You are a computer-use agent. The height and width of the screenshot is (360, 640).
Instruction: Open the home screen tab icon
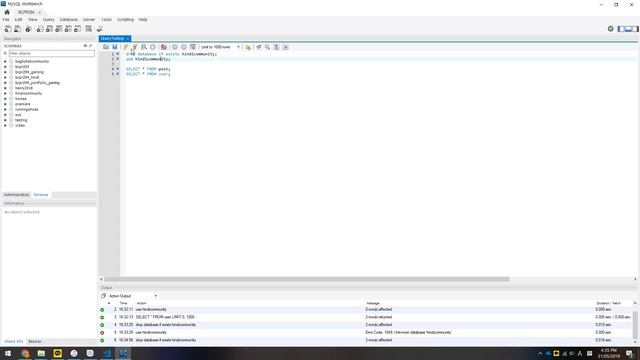point(7,12)
